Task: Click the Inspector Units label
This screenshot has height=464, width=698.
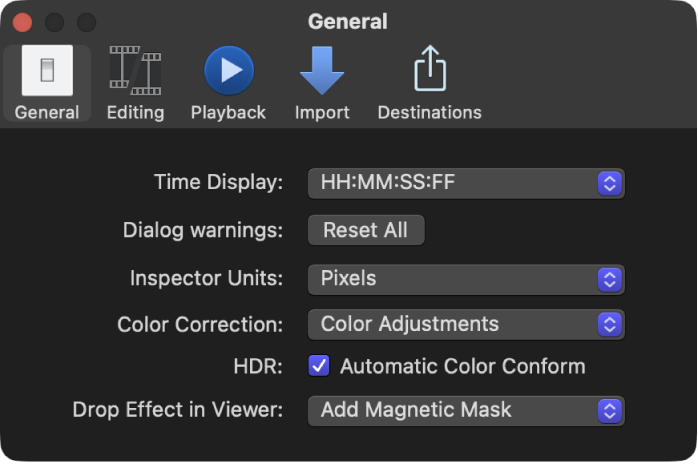Action: [x=207, y=278]
